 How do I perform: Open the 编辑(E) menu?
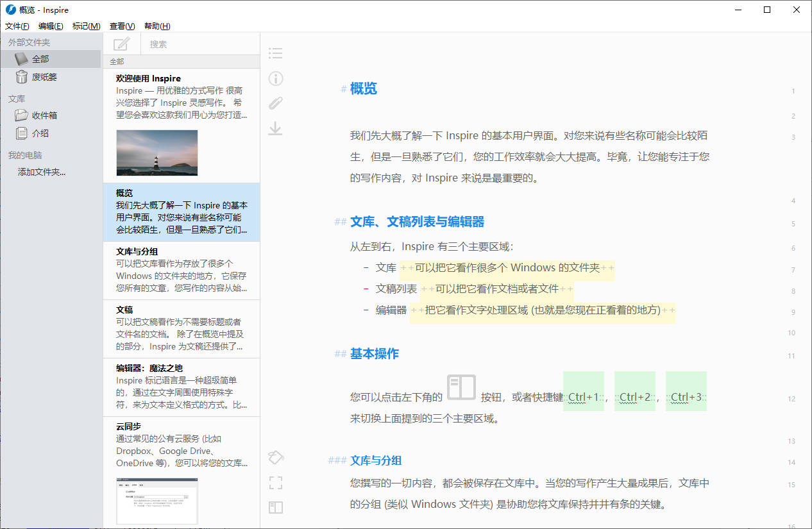pyautogui.click(x=51, y=26)
